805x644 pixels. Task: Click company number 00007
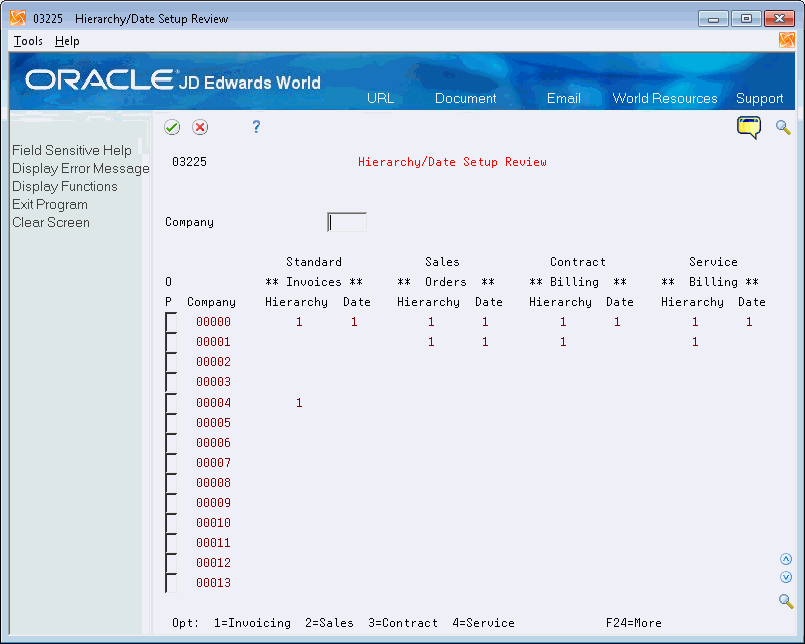[x=214, y=463]
